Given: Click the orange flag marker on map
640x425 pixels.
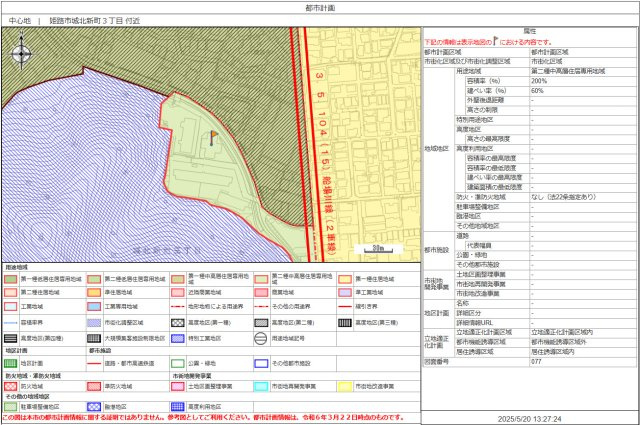Looking at the screenshot, I should coord(212,138).
